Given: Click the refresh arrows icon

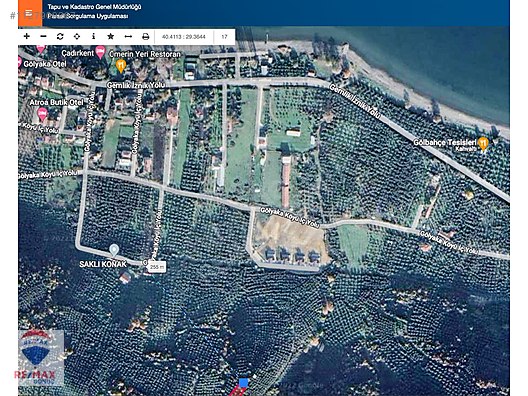Looking at the screenshot, I should coord(60,36).
